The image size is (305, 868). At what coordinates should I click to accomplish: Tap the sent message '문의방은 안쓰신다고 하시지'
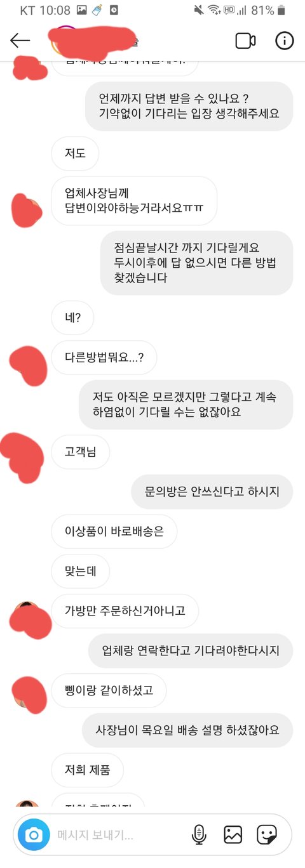pyautogui.click(x=212, y=492)
